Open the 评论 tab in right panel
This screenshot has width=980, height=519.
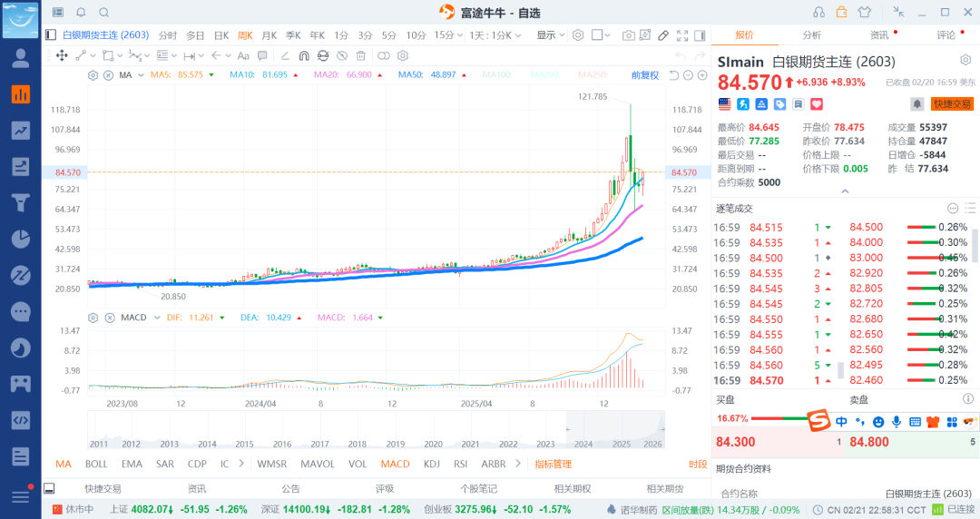pyautogui.click(x=946, y=35)
